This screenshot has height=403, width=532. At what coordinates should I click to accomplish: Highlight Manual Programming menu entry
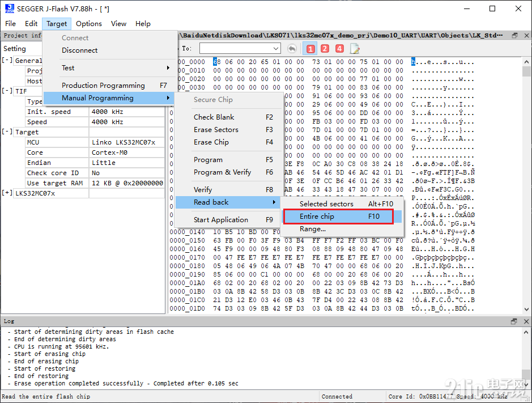coord(109,98)
